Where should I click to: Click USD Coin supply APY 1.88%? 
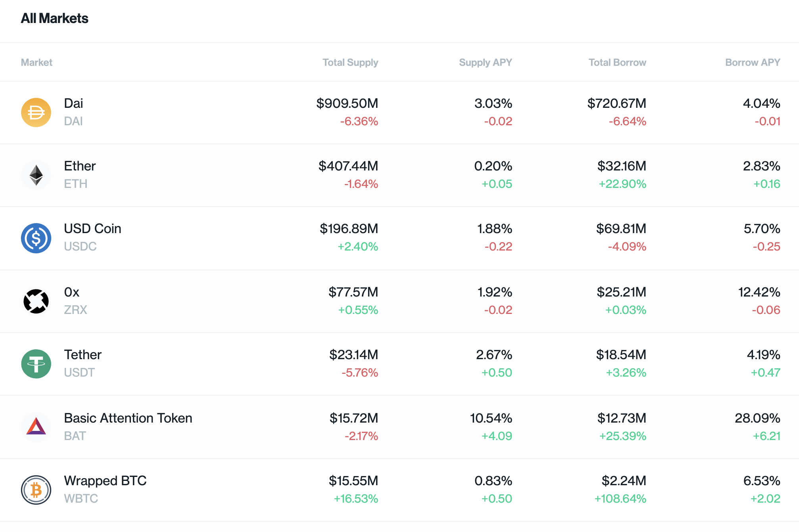[495, 229]
